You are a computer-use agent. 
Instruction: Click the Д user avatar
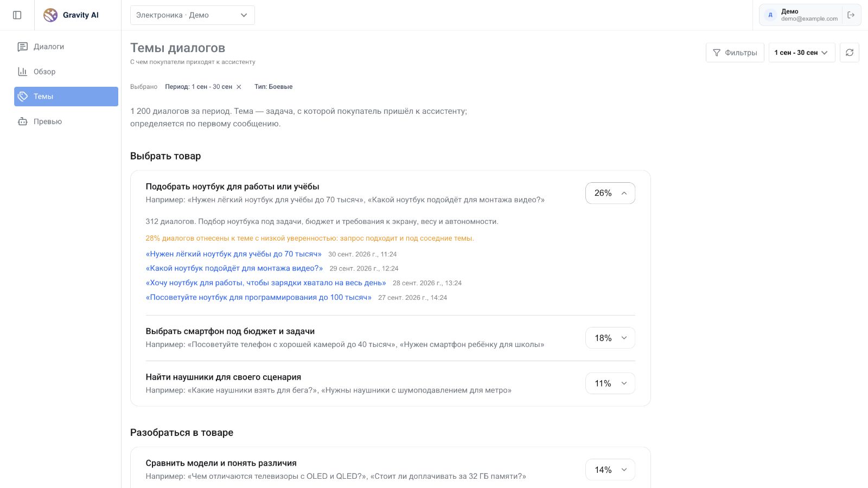click(770, 15)
